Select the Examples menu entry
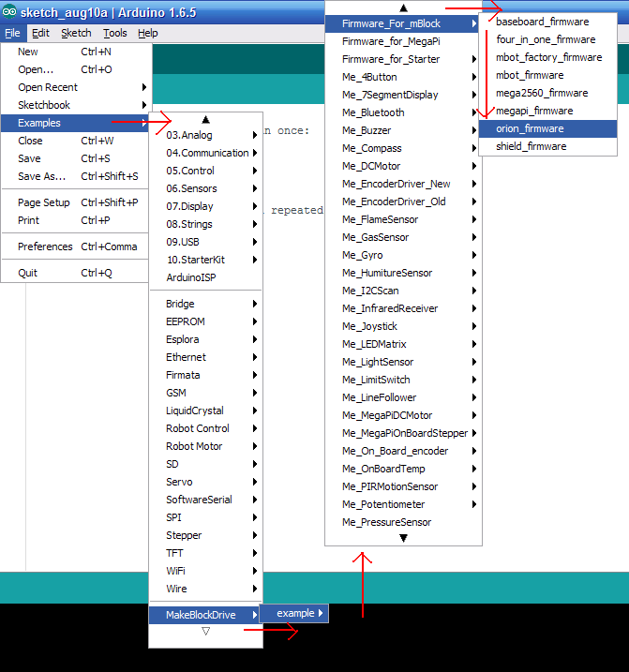This screenshot has height=672, width=629. tap(75, 123)
